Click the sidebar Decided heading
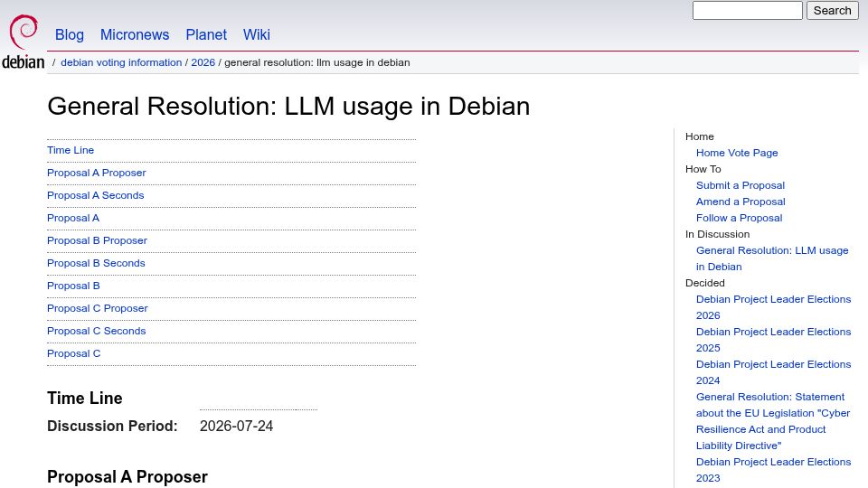This screenshot has height=488, width=868. [x=704, y=283]
